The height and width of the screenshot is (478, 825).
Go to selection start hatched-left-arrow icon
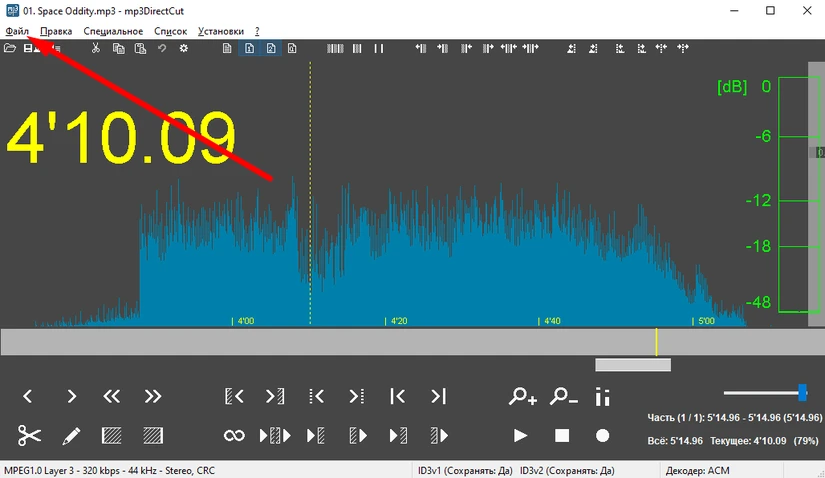(234, 396)
